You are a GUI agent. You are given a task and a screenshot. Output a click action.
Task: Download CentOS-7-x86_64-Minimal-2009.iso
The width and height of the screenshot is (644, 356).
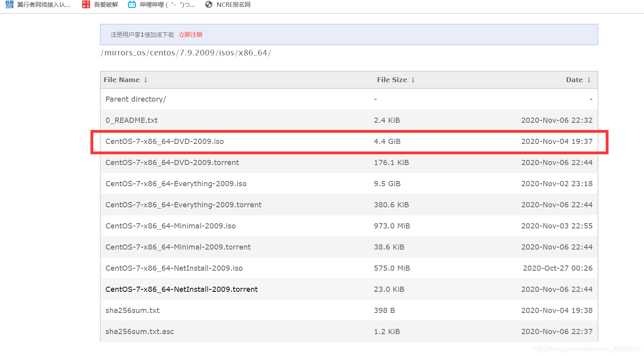pos(171,226)
